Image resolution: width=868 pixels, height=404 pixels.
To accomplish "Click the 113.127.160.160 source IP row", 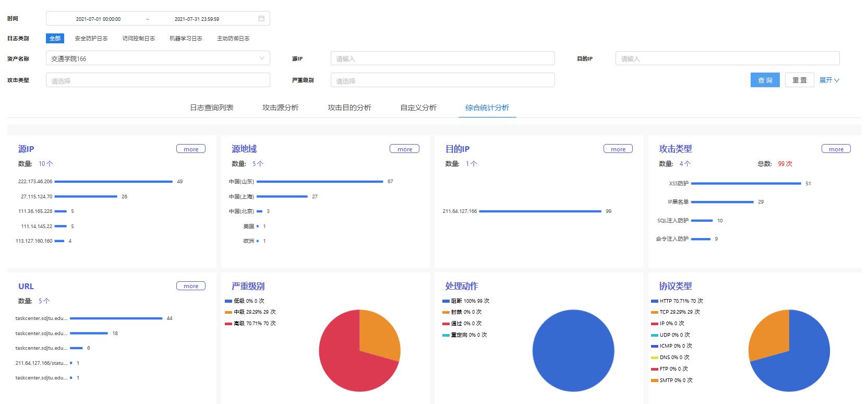I will tap(44, 241).
